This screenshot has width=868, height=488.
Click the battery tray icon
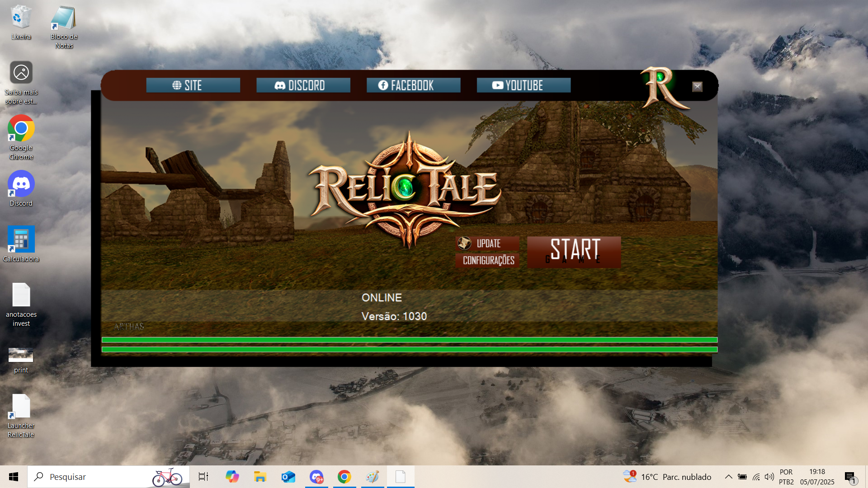click(x=742, y=477)
